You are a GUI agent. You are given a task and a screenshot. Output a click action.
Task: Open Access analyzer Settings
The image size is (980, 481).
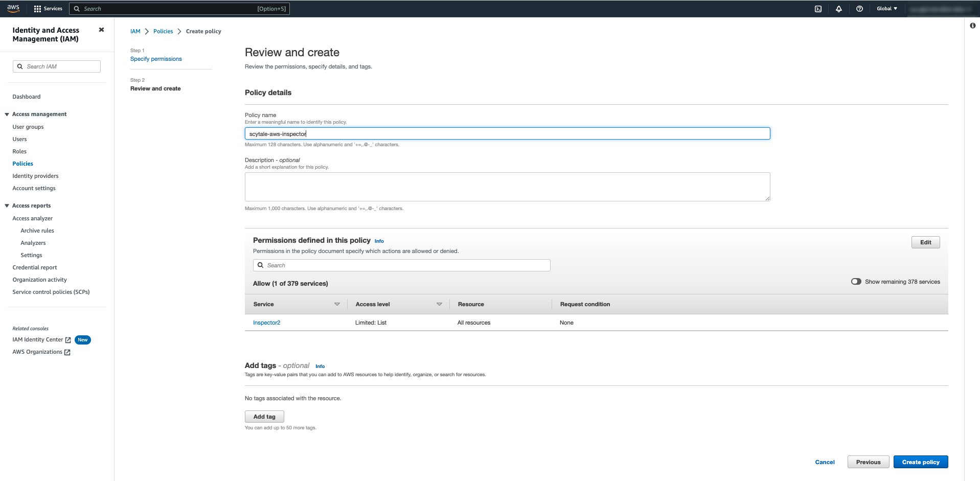[31, 255]
